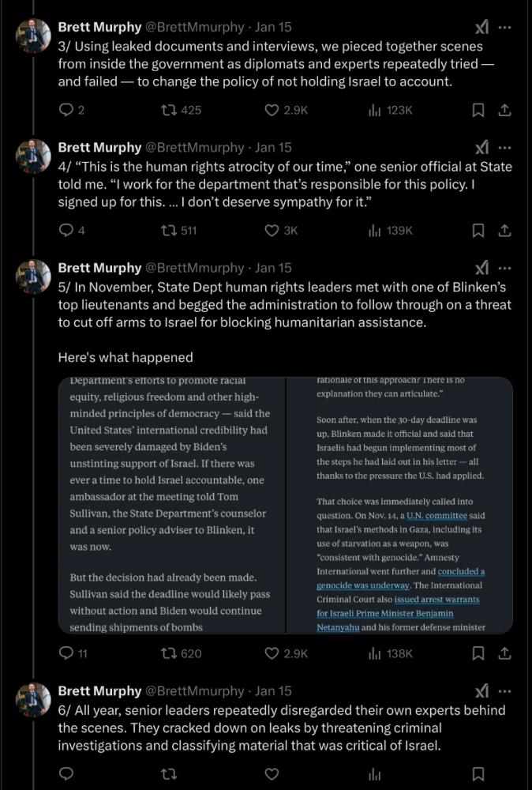Open more options menu on tweet 6/

505,690
